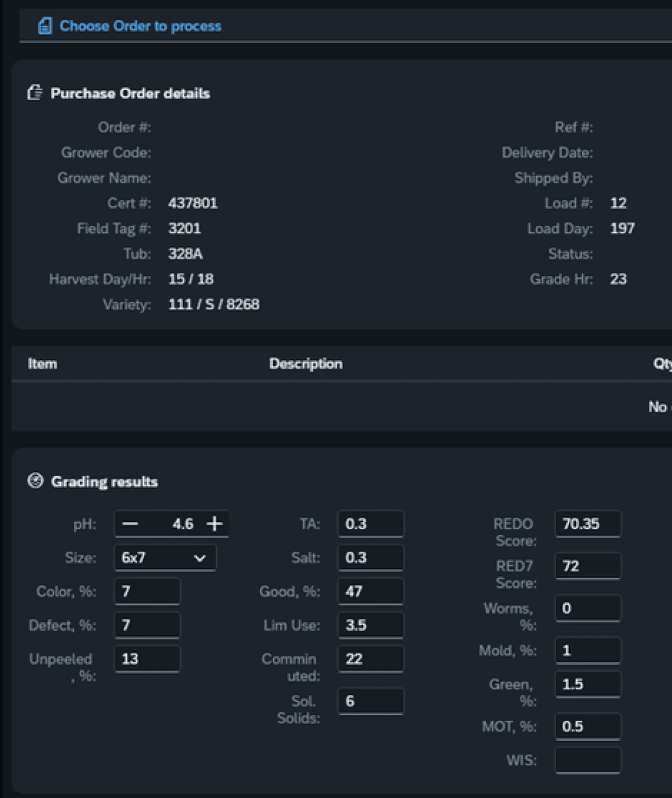Expand the Size dropdown showing 6x7
The height and width of the screenshot is (798, 672).
156,558
